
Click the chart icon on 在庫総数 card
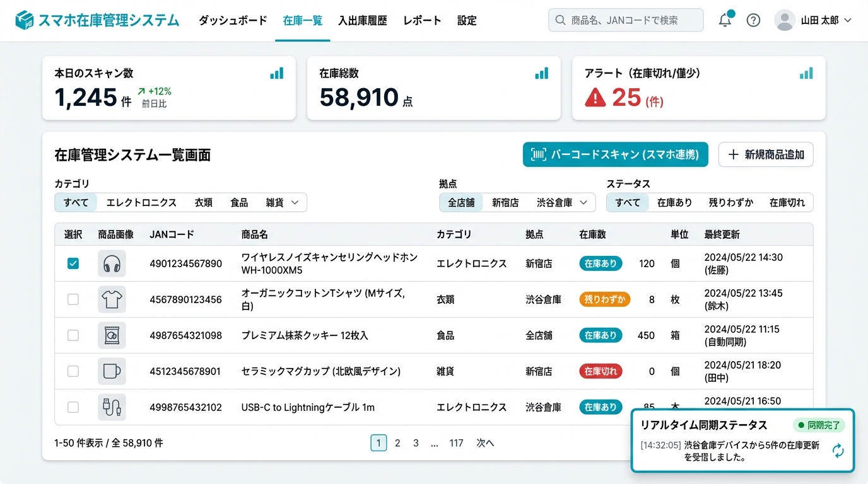coord(541,73)
